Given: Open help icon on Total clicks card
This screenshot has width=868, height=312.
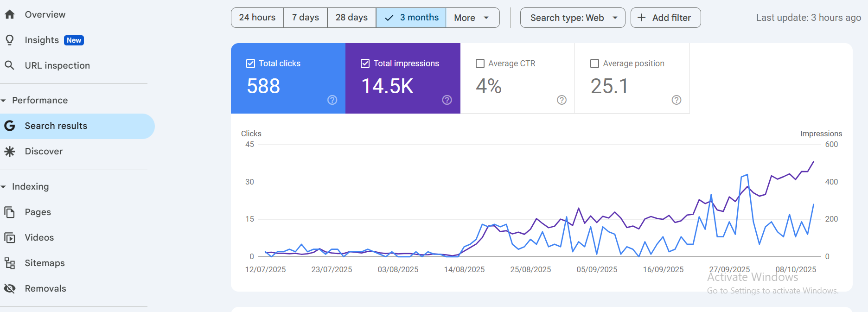Looking at the screenshot, I should [332, 100].
